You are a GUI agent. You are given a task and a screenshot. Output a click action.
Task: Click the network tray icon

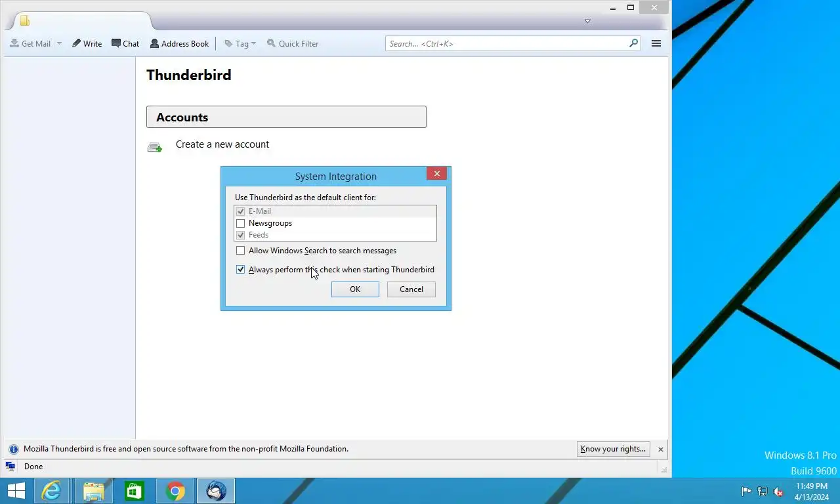(x=763, y=492)
